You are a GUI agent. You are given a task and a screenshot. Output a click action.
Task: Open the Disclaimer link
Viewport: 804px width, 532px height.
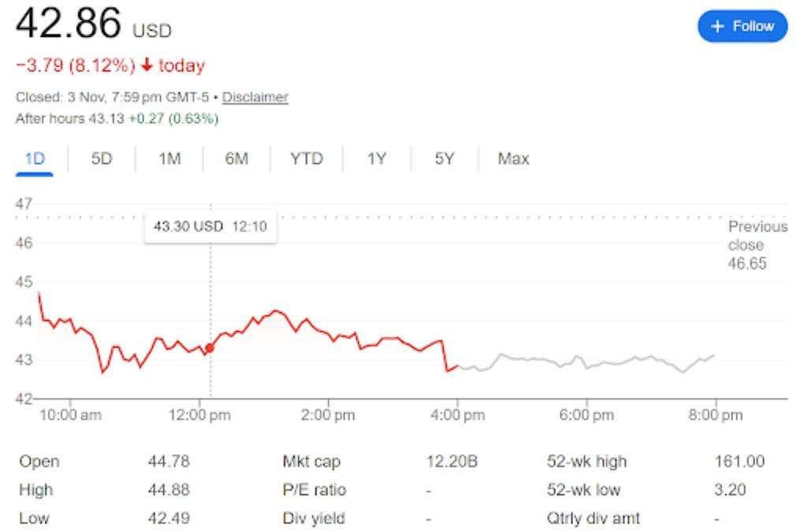click(255, 97)
